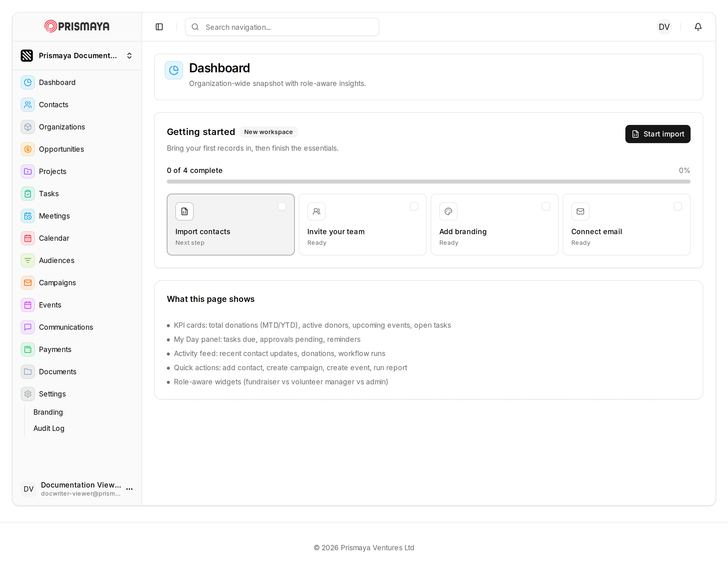
Task: Open user menu three dots
Action: [129, 489]
